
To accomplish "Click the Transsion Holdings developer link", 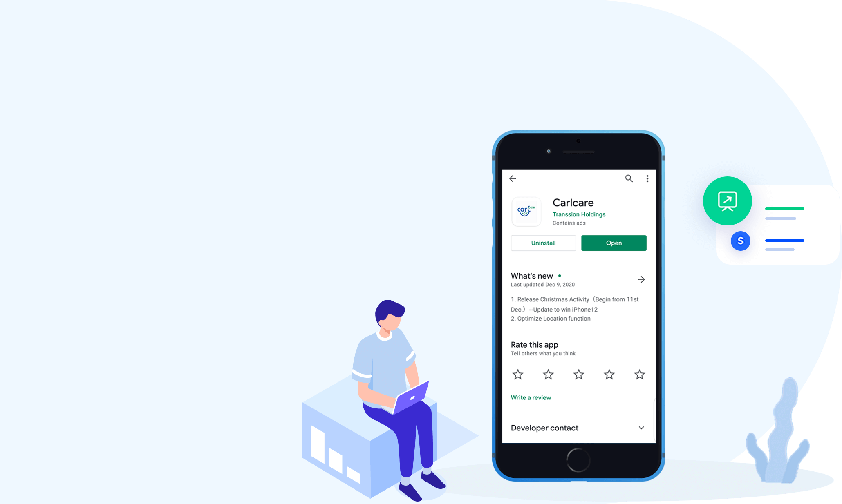I will point(577,214).
